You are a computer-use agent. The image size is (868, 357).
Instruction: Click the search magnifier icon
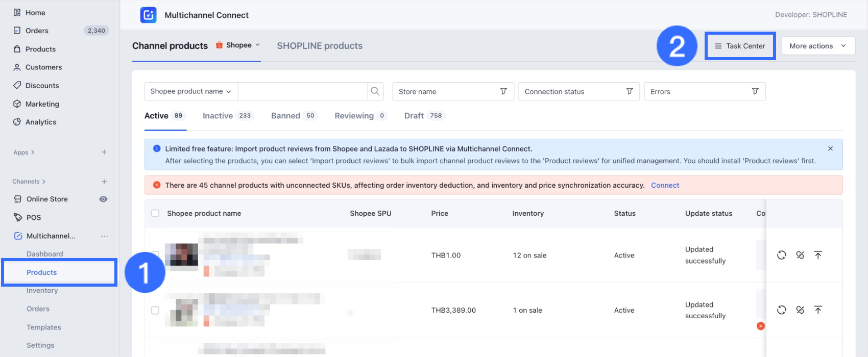[375, 91]
